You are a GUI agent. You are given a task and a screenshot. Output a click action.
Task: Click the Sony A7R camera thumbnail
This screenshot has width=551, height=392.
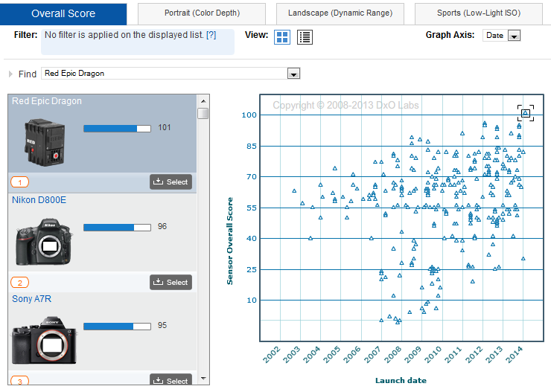pos(44,340)
